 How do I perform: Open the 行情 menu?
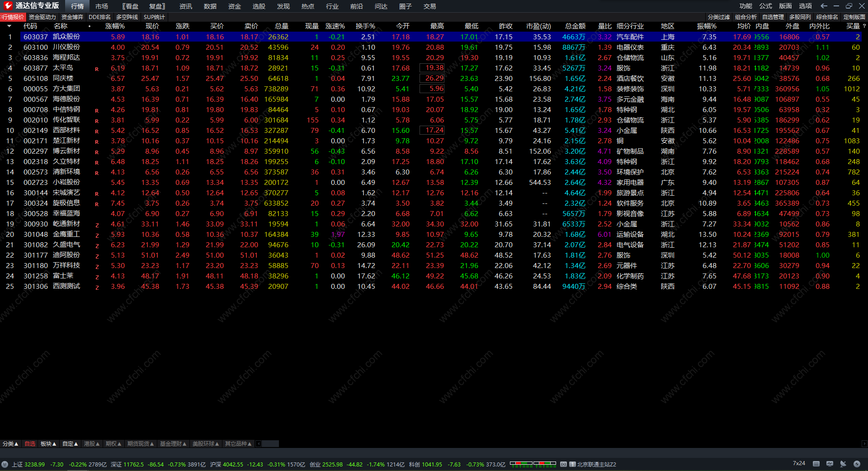[77, 6]
